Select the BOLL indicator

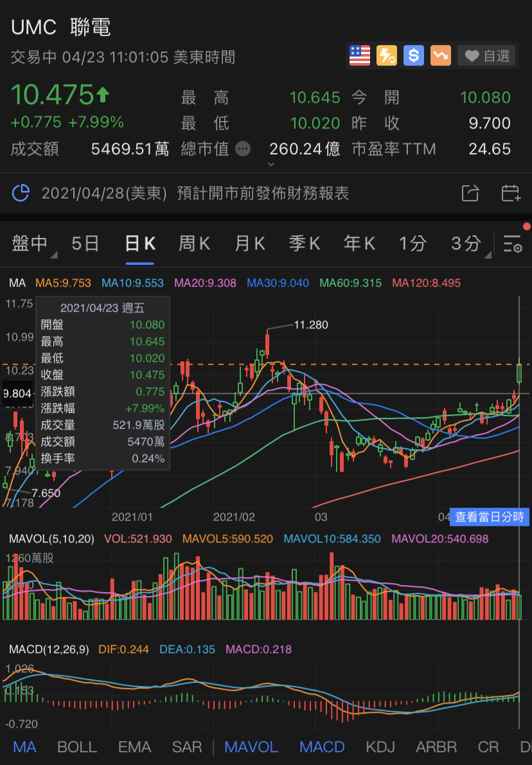point(76,747)
